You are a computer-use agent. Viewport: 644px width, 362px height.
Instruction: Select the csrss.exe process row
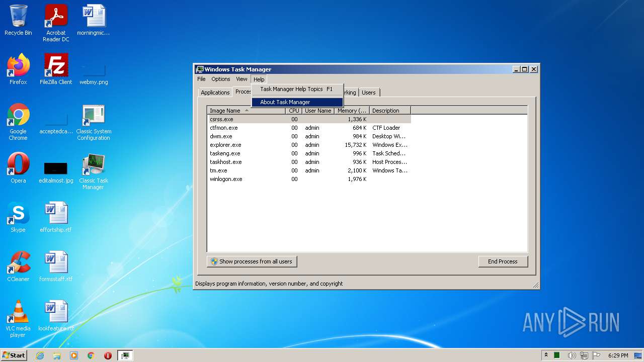pyautogui.click(x=309, y=119)
